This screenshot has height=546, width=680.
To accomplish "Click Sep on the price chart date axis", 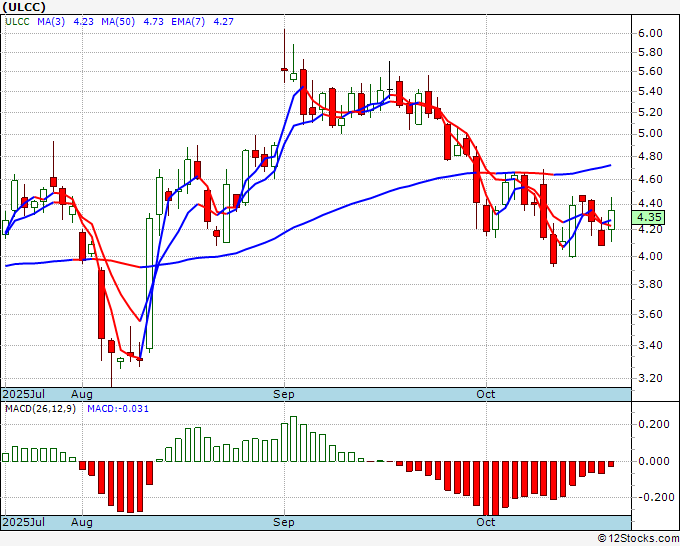I will pyautogui.click(x=284, y=394).
